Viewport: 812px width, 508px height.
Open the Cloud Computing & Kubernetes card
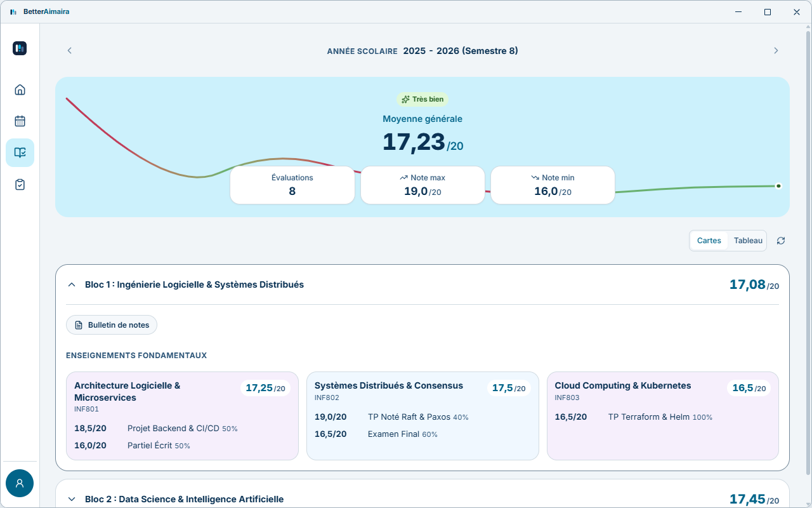663,416
